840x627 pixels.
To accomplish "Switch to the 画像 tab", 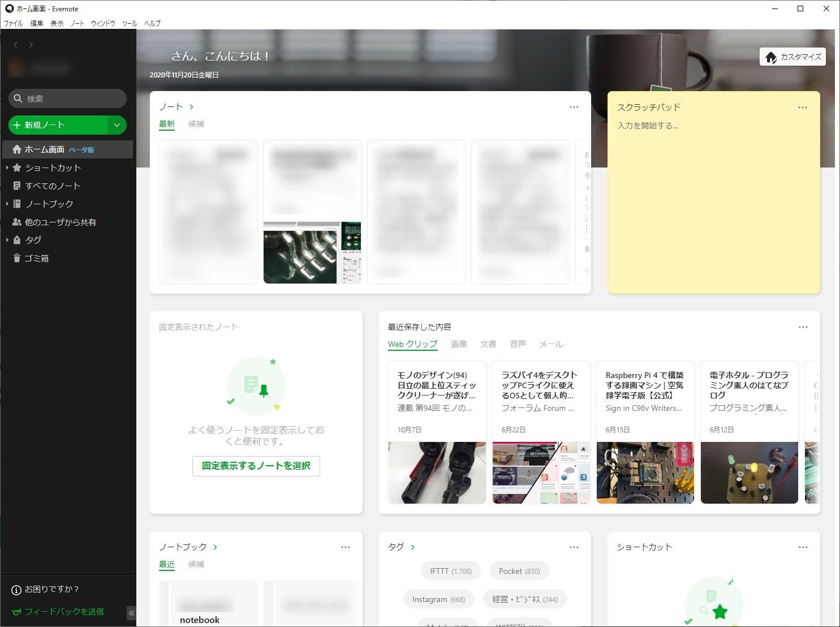I will click(x=459, y=344).
